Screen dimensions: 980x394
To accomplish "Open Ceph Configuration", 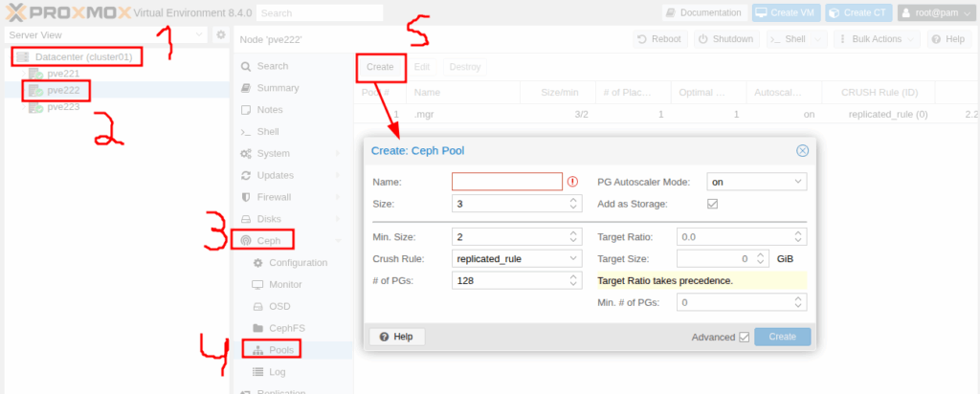I will [x=299, y=263].
